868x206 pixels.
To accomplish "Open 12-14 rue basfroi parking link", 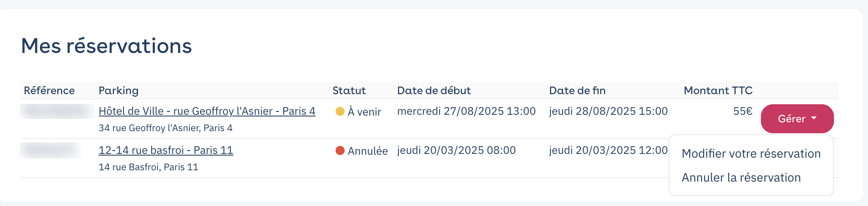I will pyautogui.click(x=166, y=151).
